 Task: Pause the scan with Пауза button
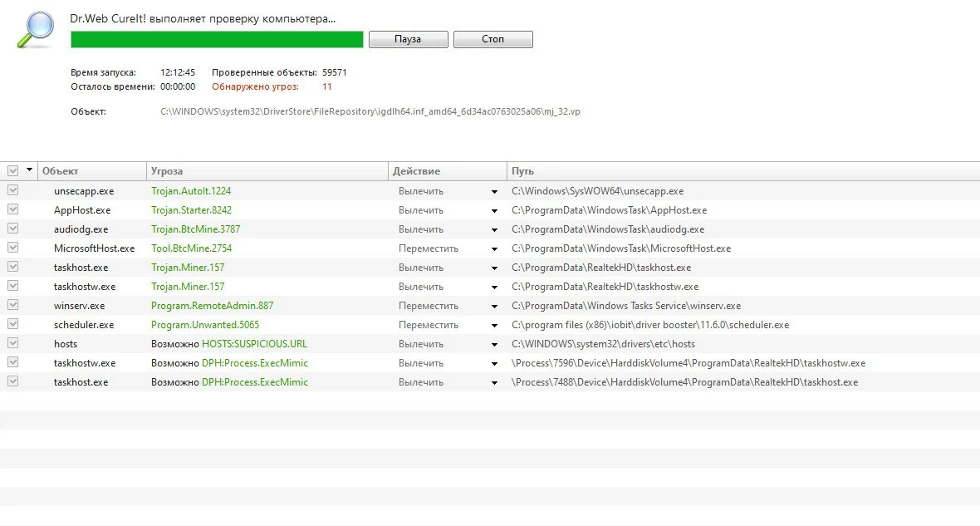tap(408, 39)
